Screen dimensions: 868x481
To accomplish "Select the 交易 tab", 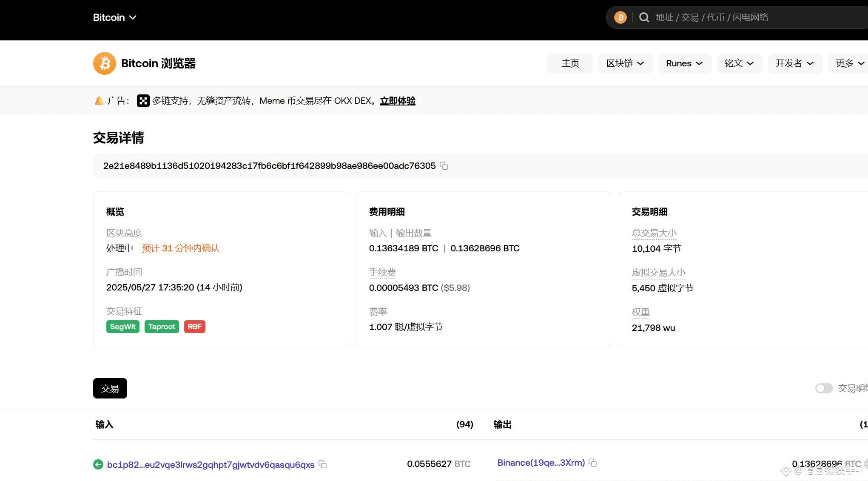I will tap(110, 388).
